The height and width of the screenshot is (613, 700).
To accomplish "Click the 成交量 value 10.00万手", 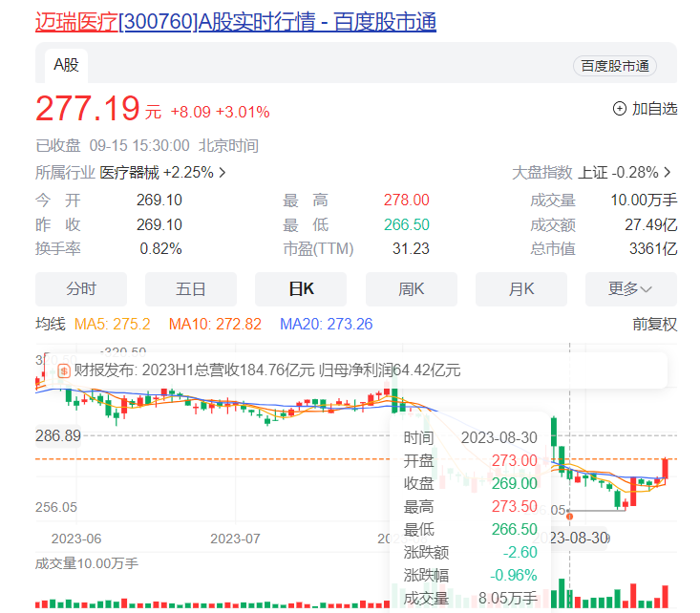I will (x=644, y=200).
